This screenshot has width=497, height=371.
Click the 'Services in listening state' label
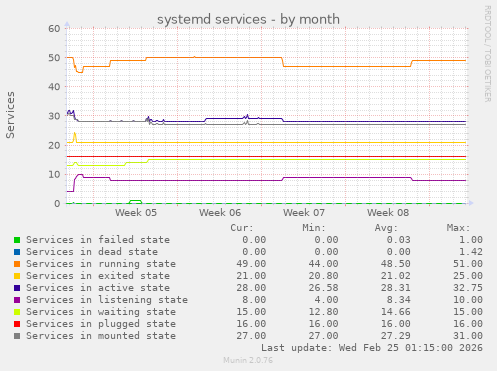pos(107,300)
